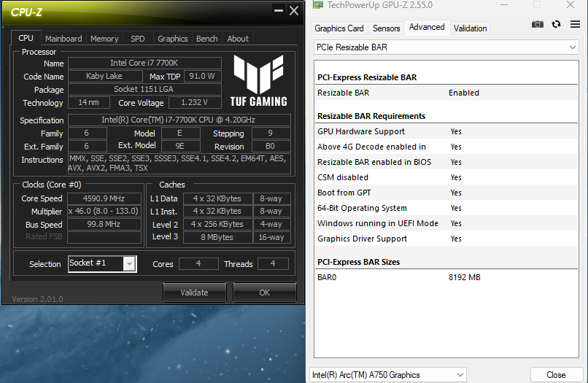Select the Above 4G Decode enabled row
This screenshot has width=588, height=383.
click(446, 147)
